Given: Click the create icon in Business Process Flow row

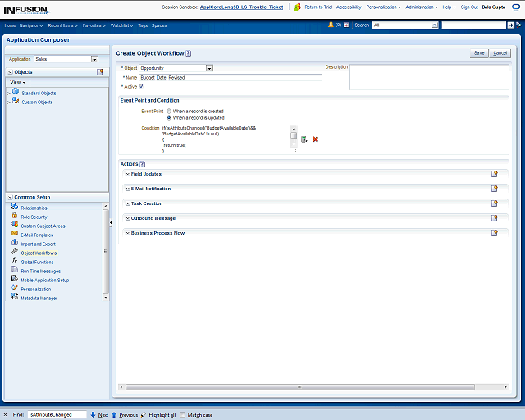Looking at the screenshot, I should coord(495,233).
